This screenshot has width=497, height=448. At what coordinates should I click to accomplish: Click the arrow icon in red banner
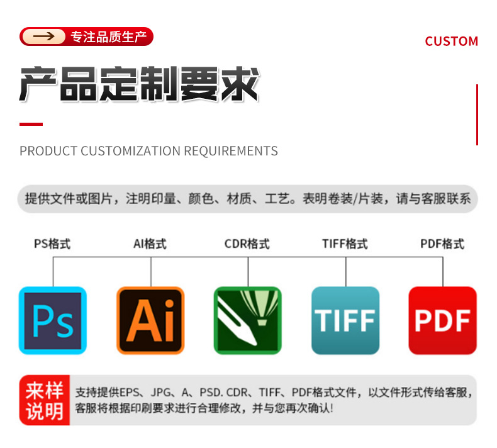click(44, 36)
